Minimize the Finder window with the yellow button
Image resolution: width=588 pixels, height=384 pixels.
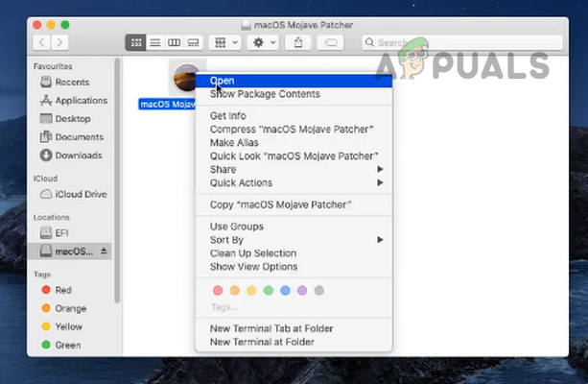coord(51,25)
